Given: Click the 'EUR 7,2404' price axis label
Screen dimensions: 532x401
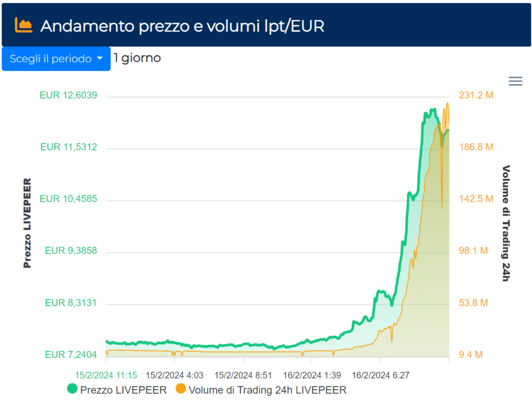Looking at the screenshot, I should (71, 355).
